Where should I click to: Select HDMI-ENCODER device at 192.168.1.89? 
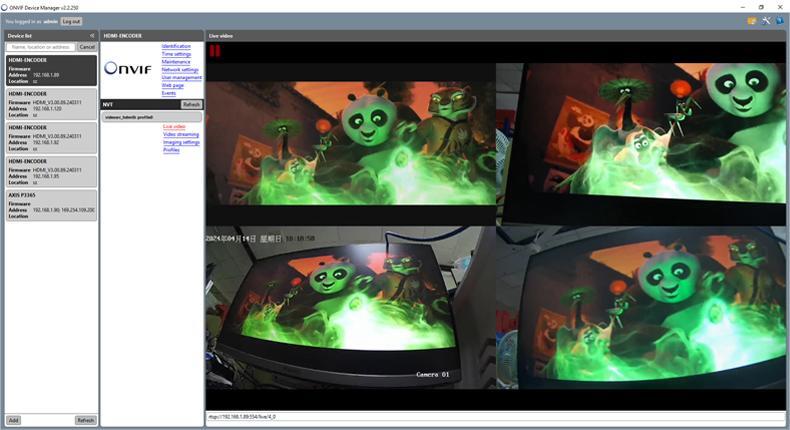[51, 70]
